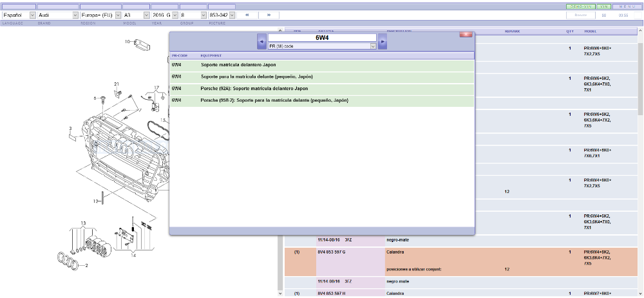Image resolution: width=644 pixels, height=298 pixels.
Task: Show previous picture with « button
Action: click(247, 15)
